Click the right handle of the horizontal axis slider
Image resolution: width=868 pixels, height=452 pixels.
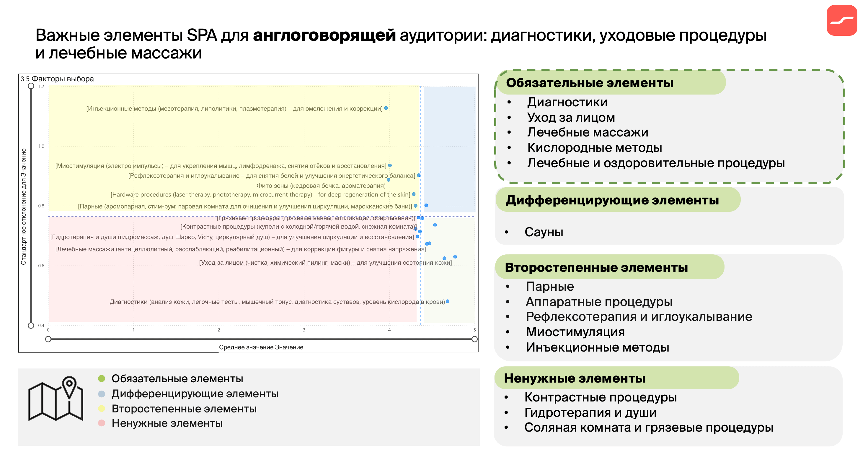(x=474, y=339)
